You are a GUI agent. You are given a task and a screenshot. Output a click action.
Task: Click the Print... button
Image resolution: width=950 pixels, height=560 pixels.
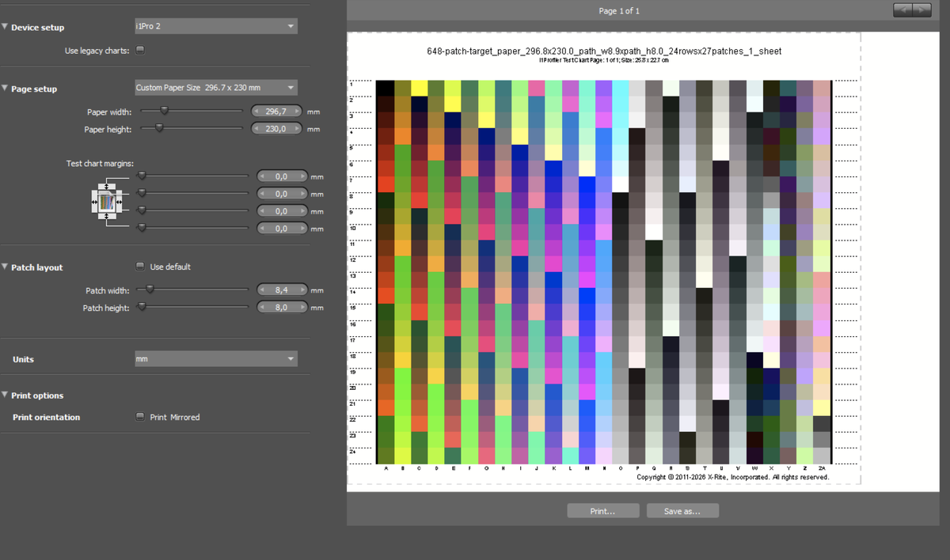tap(603, 511)
